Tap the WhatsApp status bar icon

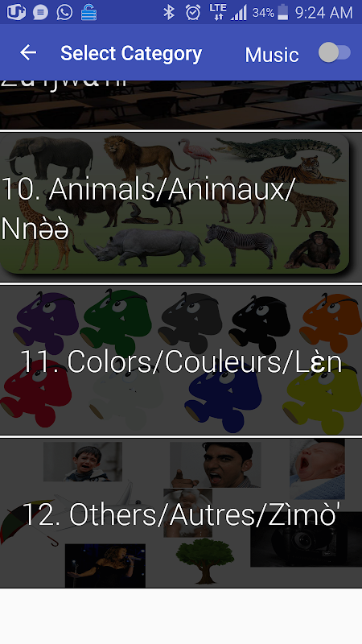pos(64,12)
